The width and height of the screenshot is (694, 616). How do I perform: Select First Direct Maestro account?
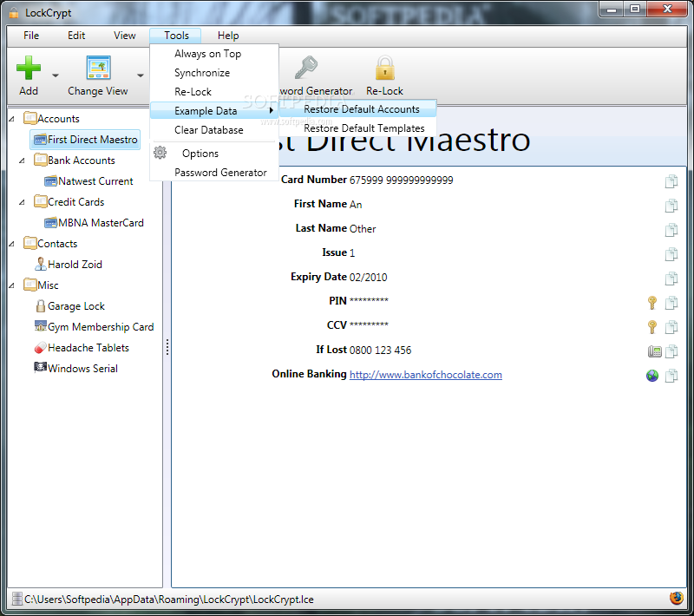[x=85, y=140]
